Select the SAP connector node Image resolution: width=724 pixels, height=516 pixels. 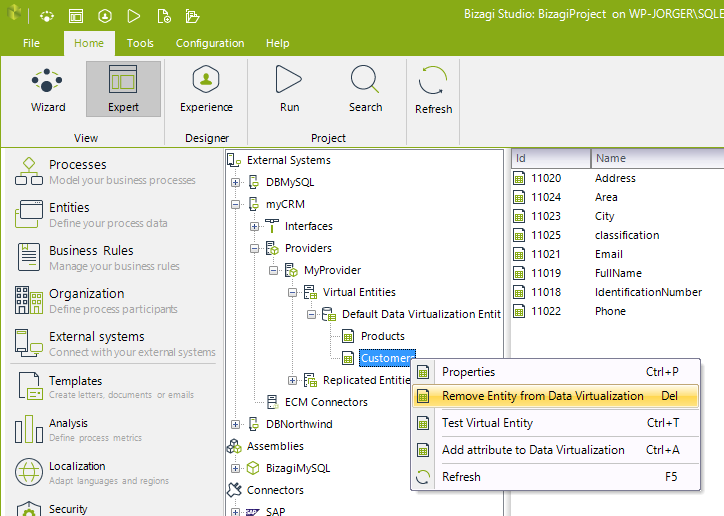275,511
